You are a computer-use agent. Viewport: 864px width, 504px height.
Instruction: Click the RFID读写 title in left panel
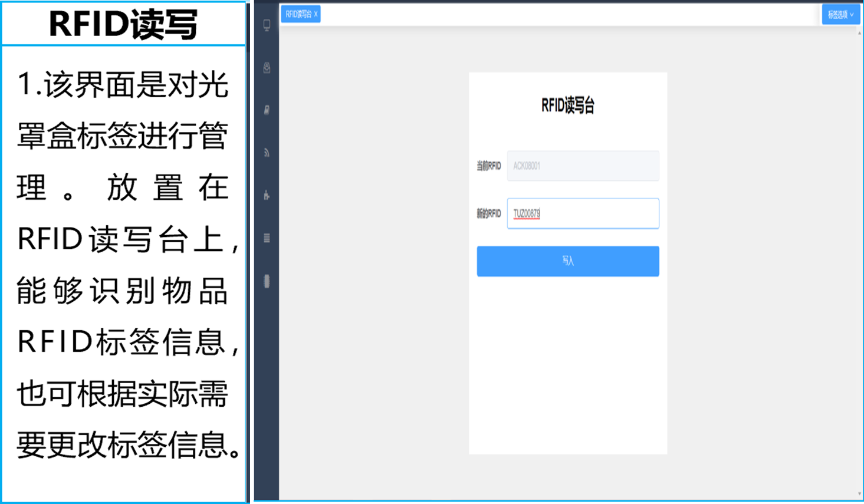pyautogui.click(x=123, y=25)
